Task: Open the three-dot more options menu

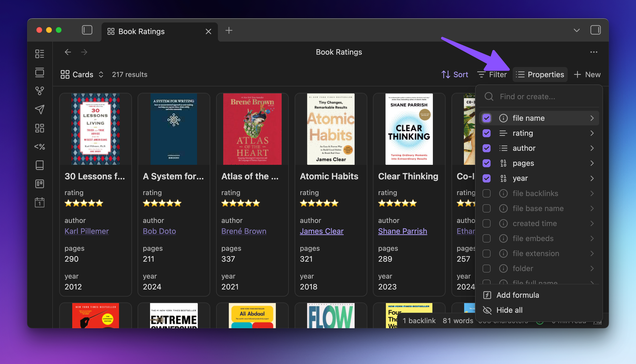Action: tap(594, 52)
